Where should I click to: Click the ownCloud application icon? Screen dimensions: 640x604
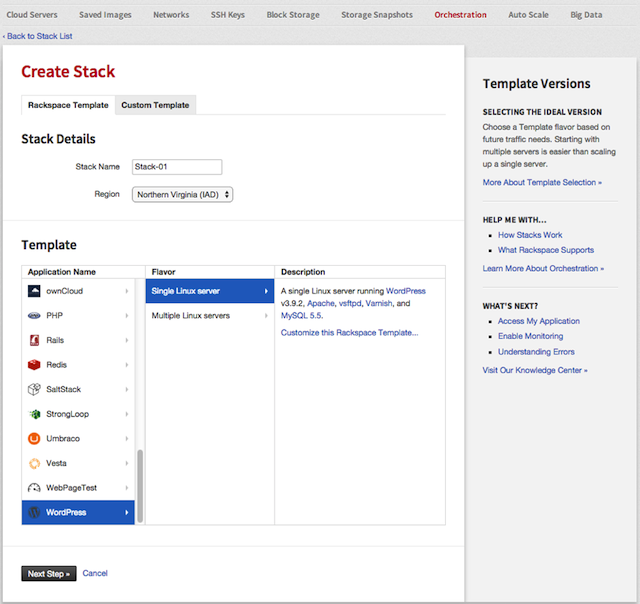[x=34, y=291]
